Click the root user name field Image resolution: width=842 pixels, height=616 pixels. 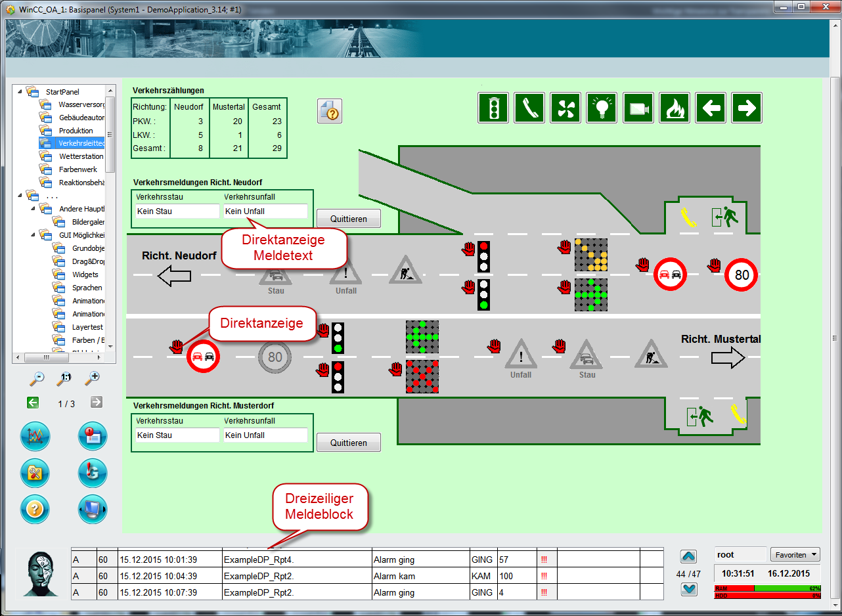pos(740,555)
